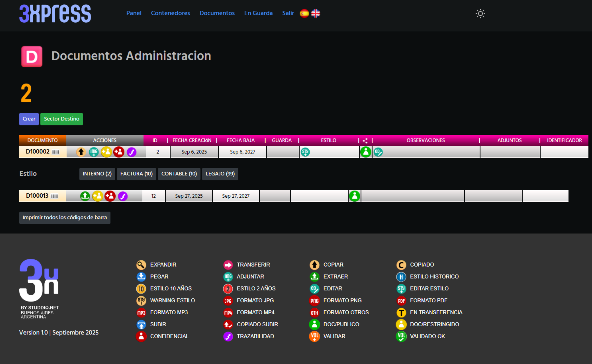Click the Extraer green icon on row D100013
The image size is (592, 364).
tap(85, 196)
